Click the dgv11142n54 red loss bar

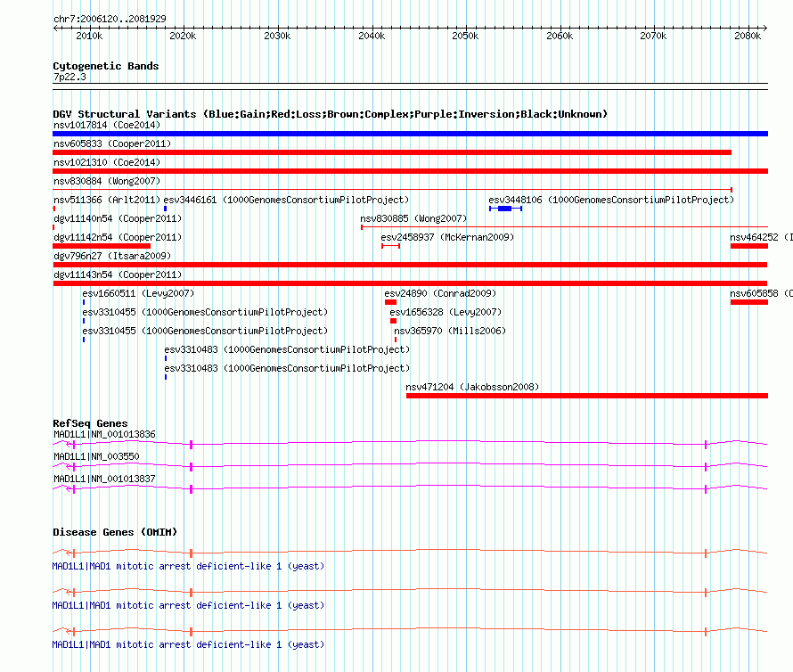point(102,246)
